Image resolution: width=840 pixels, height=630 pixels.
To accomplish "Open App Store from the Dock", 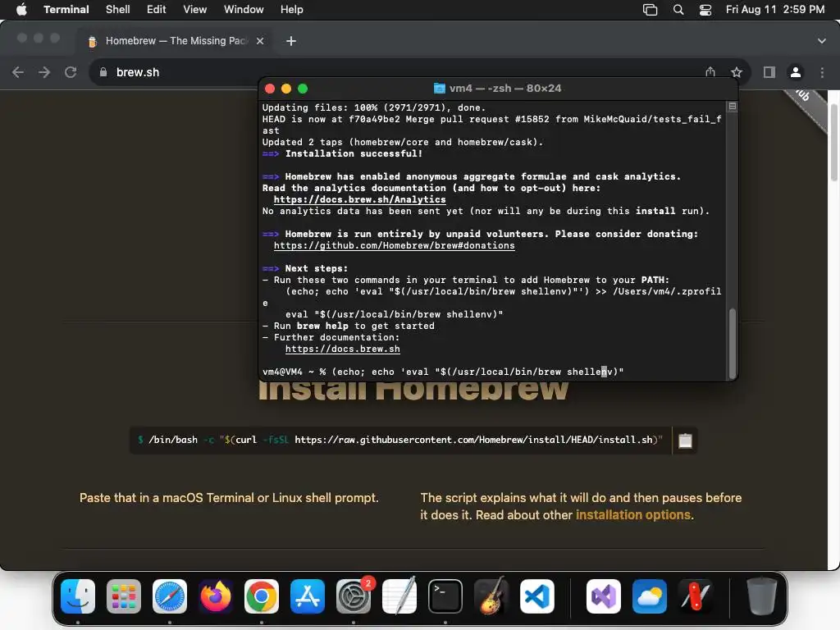I will click(x=308, y=596).
